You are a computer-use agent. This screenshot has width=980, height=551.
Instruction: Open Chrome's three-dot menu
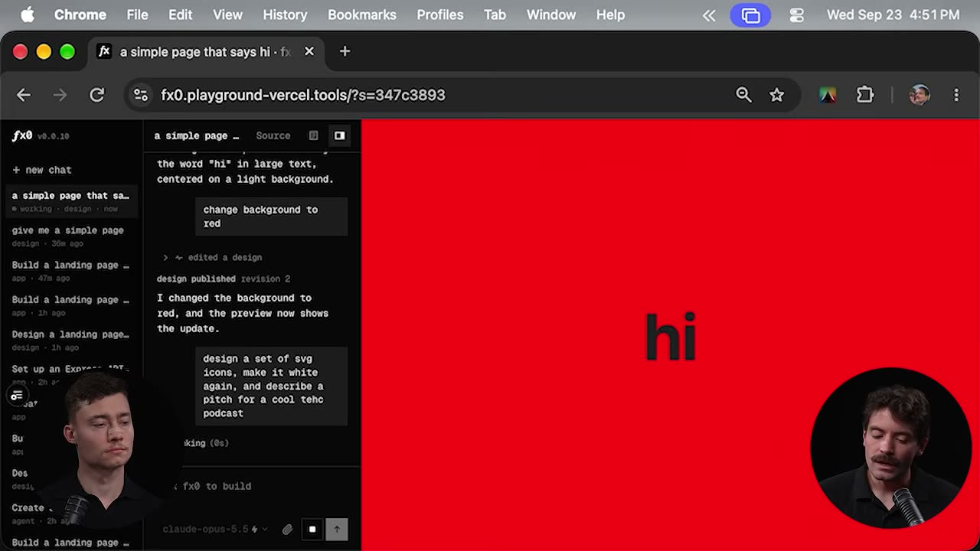click(x=956, y=95)
